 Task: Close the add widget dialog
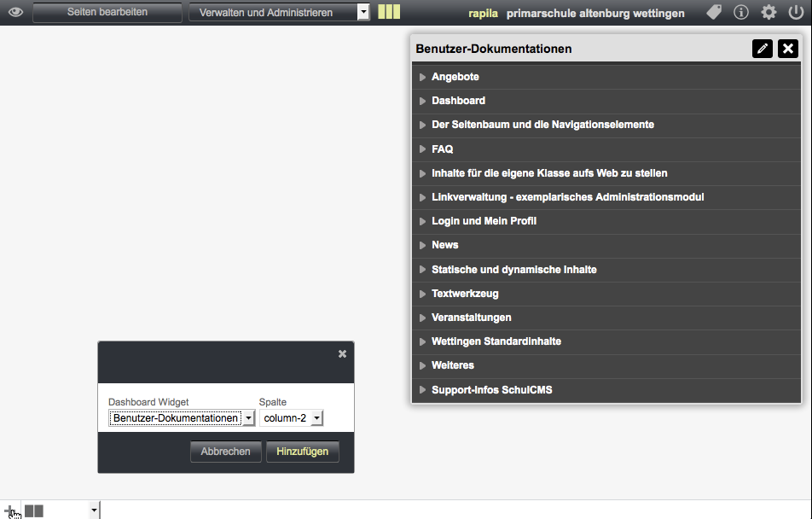click(x=342, y=353)
